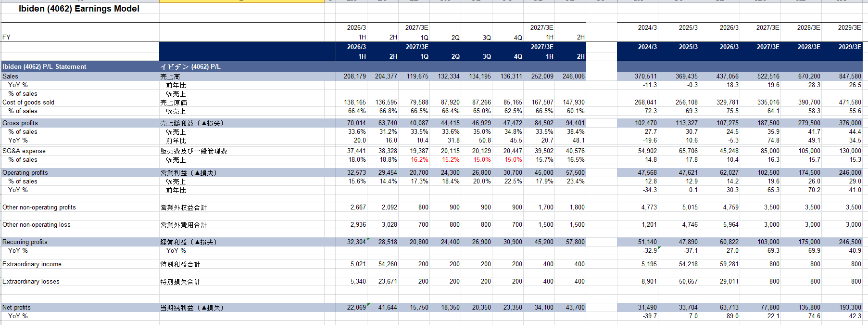Select the 'Extraordinary income' row label
The image size is (868, 325).
(x=32, y=264)
